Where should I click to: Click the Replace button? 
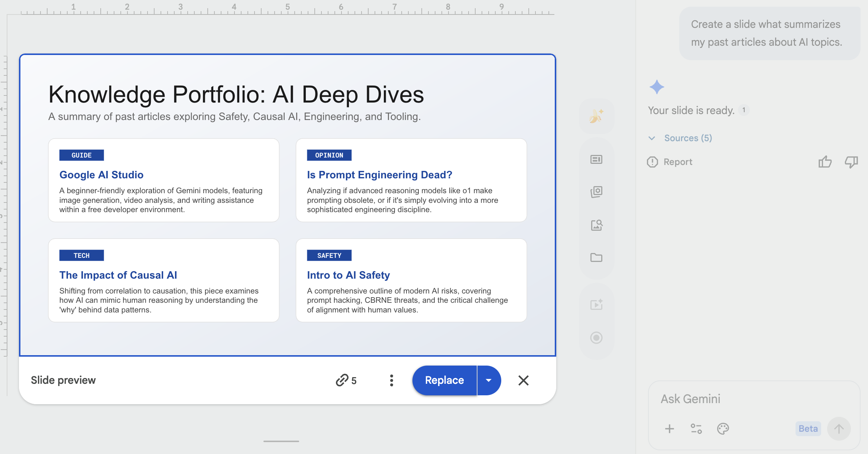(444, 380)
